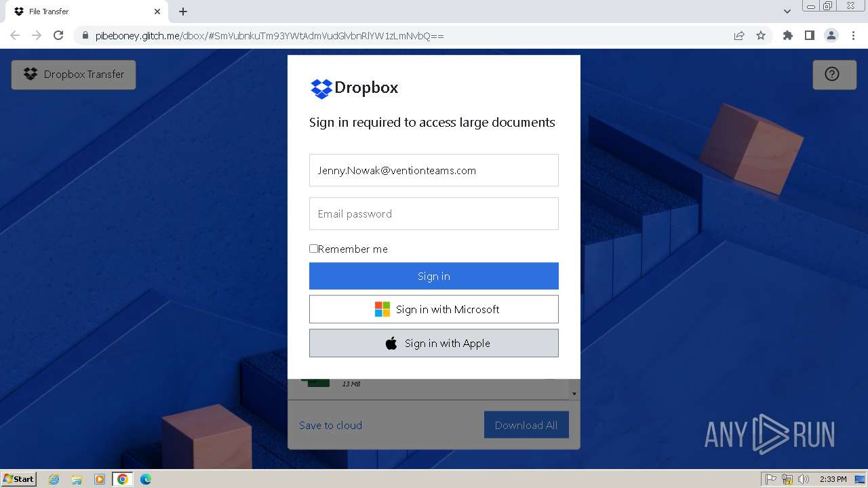Toggle the browser side panel
The width and height of the screenshot is (868, 488).
(x=810, y=35)
